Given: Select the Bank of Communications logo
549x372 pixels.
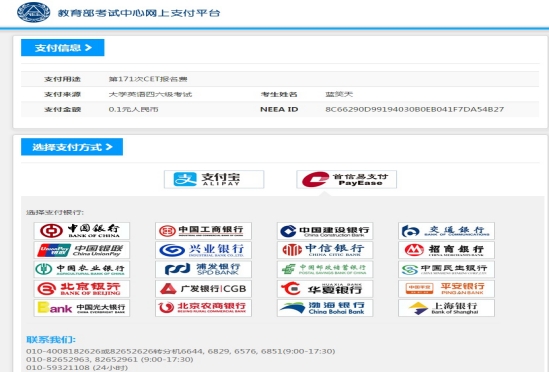Looking at the screenshot, I should (446, 231).
